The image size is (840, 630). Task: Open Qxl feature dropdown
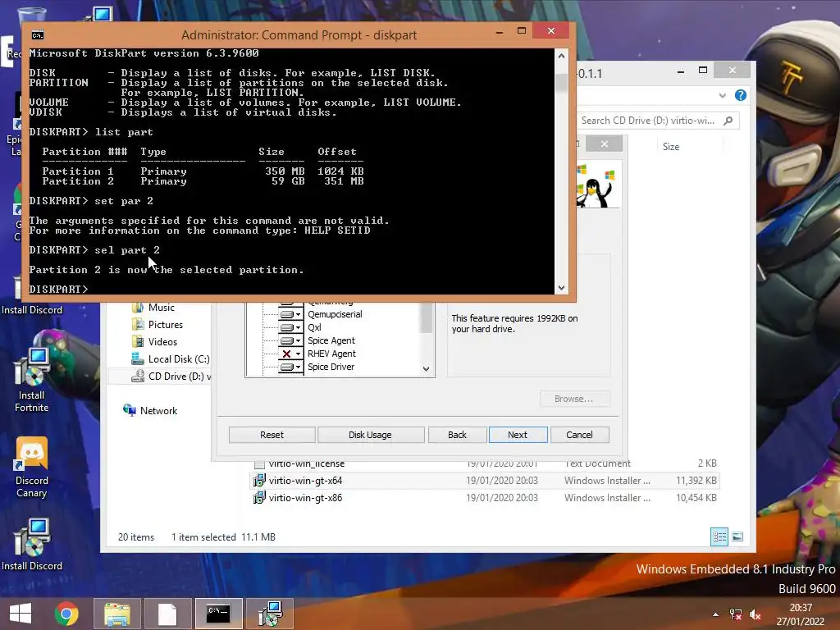(x=291, y=327)
